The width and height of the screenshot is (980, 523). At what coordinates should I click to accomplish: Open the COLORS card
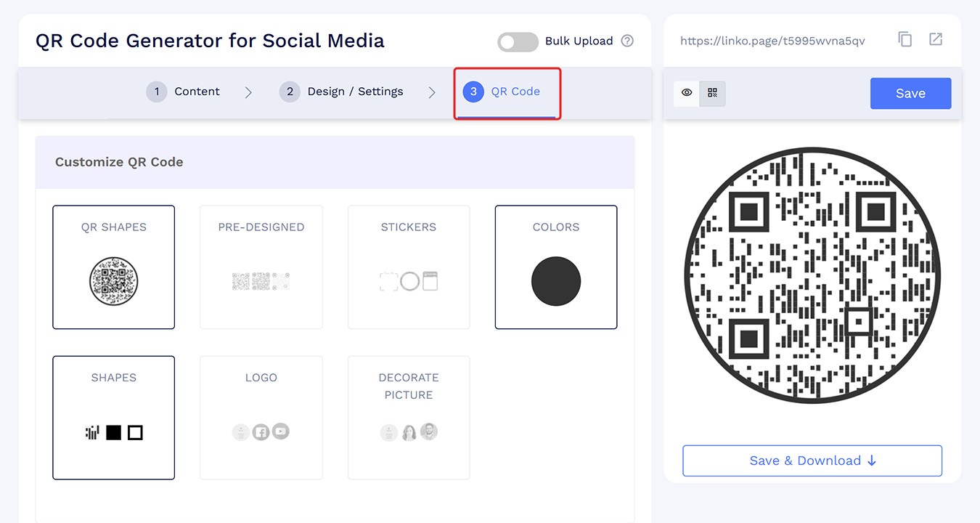coord(556,267)
